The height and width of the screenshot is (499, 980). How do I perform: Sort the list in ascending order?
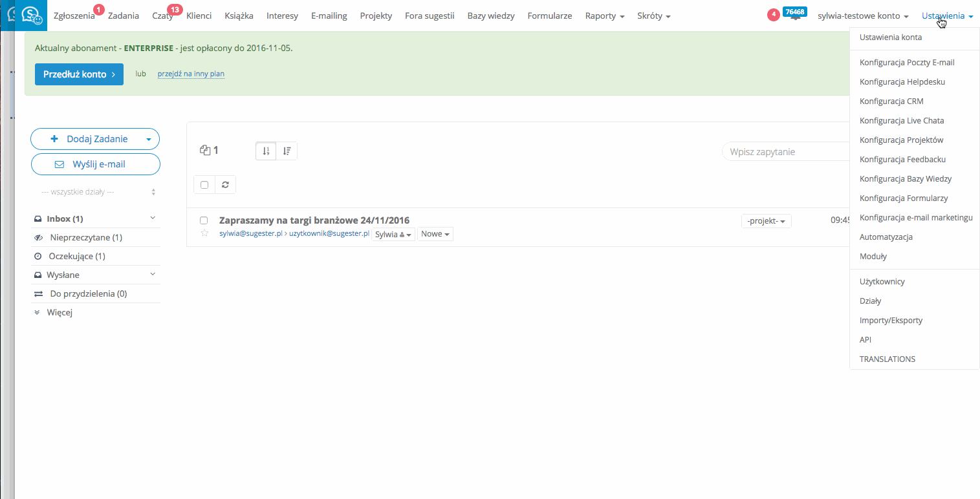(266, 151)
